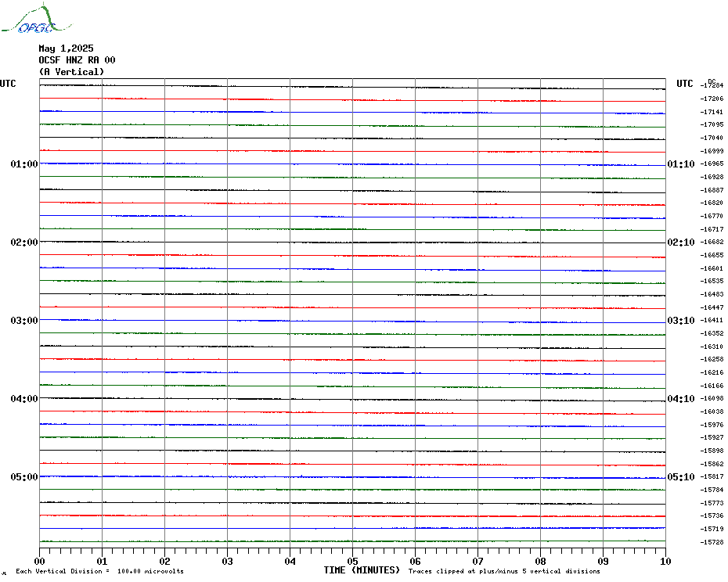Click the 10 minute axis tick label

tap(665, 561)
